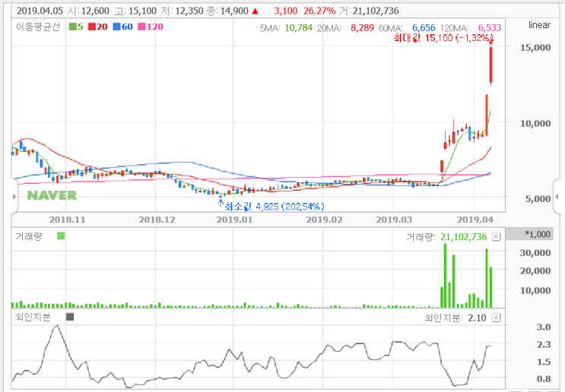Click the header volume 21,102,736
The width and height of the screenshot is (565, 392).
point(376,11)
